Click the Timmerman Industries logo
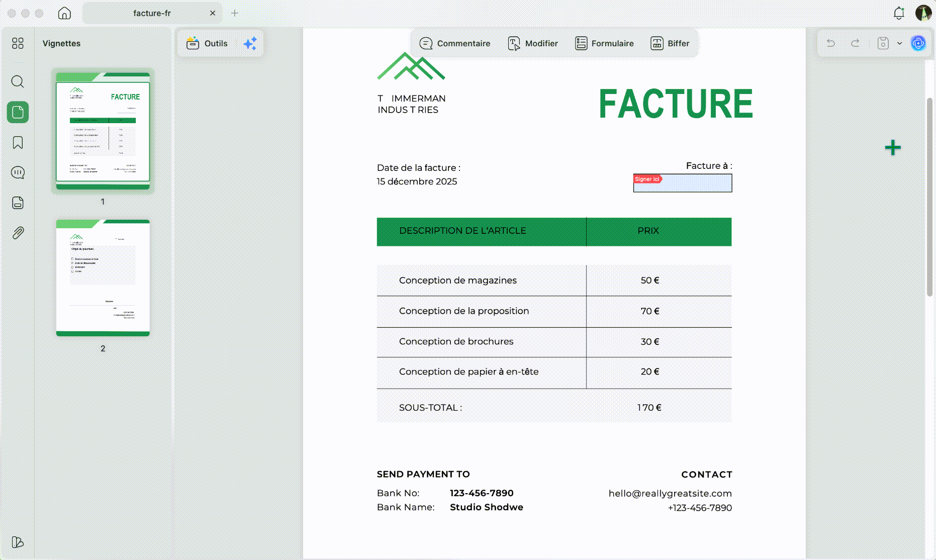The image size is (936, 560). tap(411, 83)
